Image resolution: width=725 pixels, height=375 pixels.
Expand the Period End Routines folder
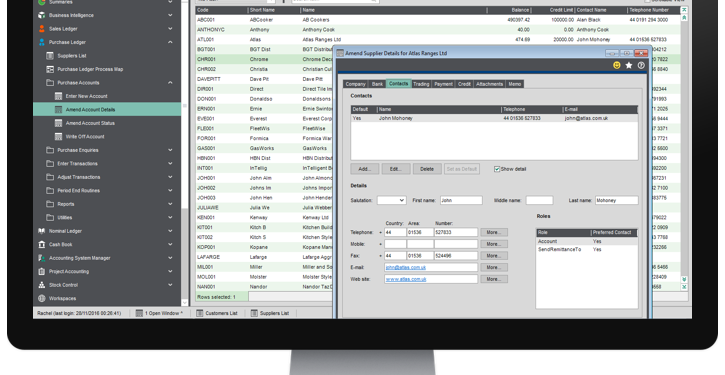tap(170, 191)
